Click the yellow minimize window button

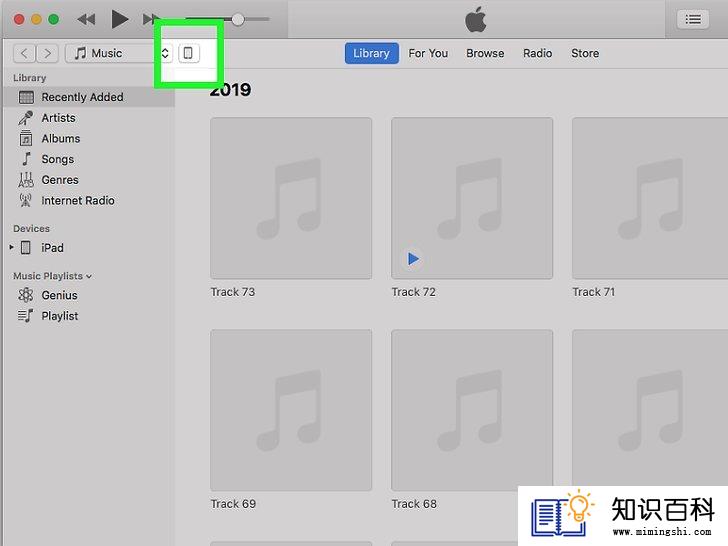coord(36,20)
